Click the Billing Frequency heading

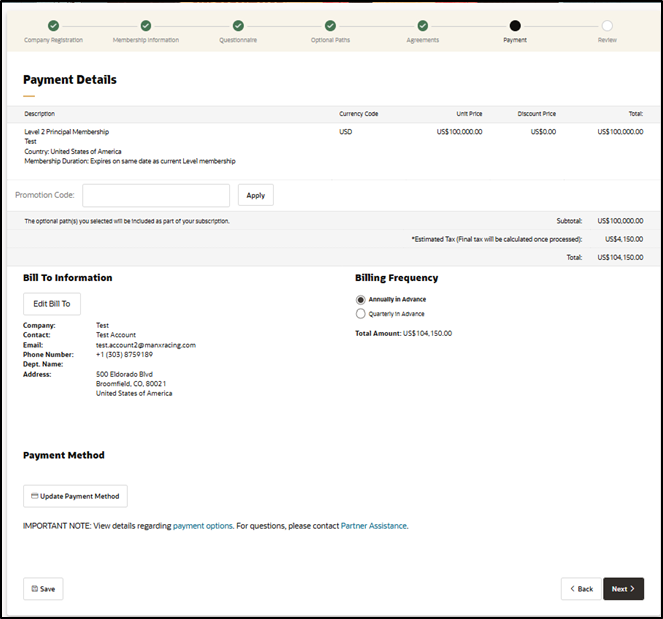point(397,278)
